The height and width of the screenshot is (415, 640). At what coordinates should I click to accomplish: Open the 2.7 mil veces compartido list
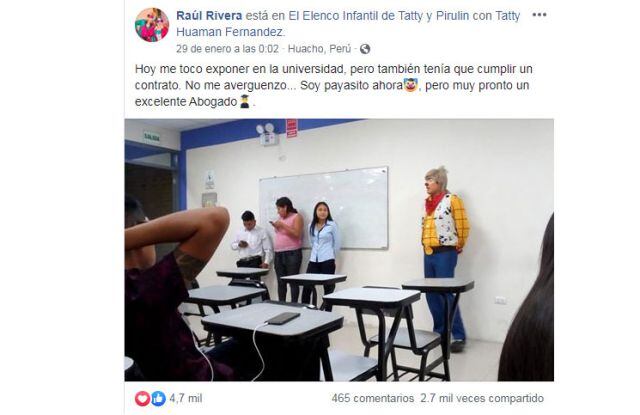tap(482, 398)
